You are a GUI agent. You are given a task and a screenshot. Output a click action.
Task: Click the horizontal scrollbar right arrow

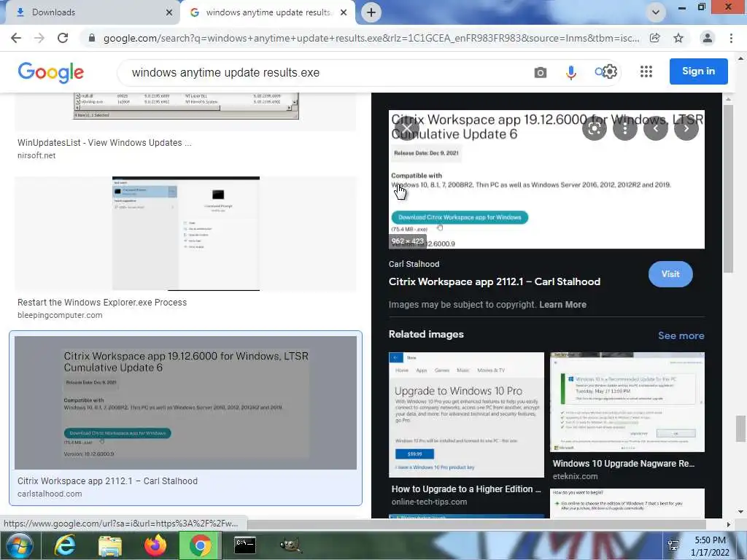coord(728,524)
